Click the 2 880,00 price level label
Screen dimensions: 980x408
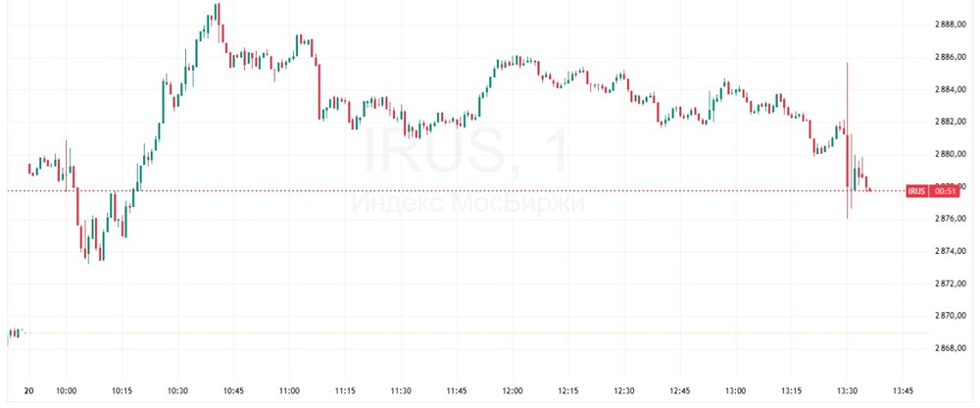[x=949, y=154]
